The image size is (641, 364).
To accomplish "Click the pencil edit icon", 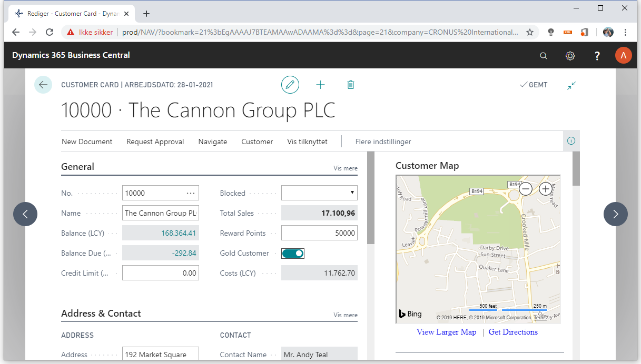I will pos(290,85).
